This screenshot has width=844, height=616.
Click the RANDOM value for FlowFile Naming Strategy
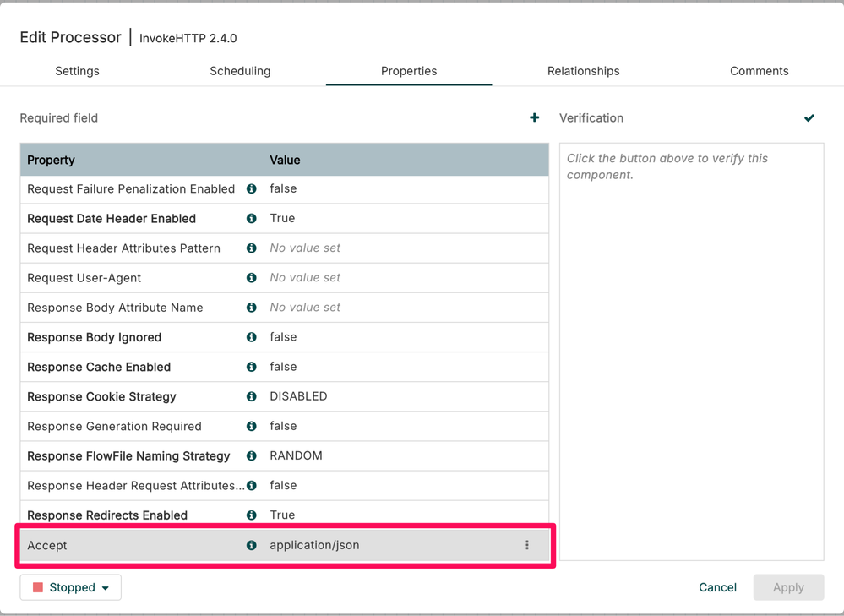point(296,455)
